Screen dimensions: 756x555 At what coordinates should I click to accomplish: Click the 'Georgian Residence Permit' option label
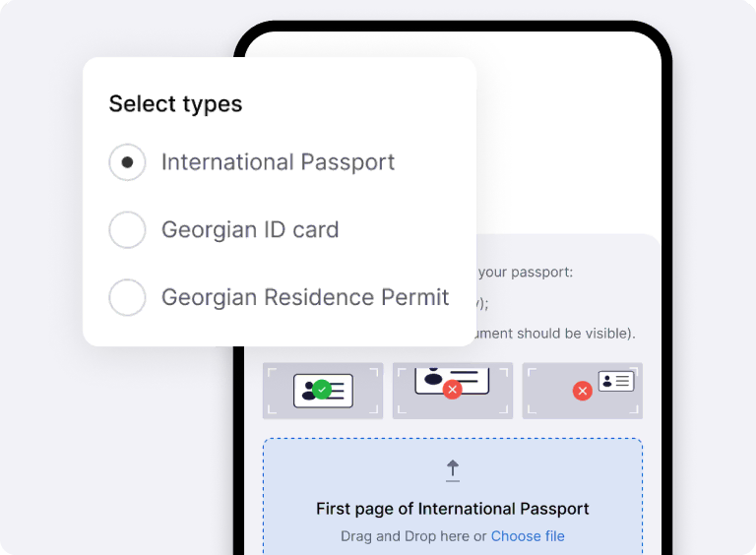(x=305, y=297)
